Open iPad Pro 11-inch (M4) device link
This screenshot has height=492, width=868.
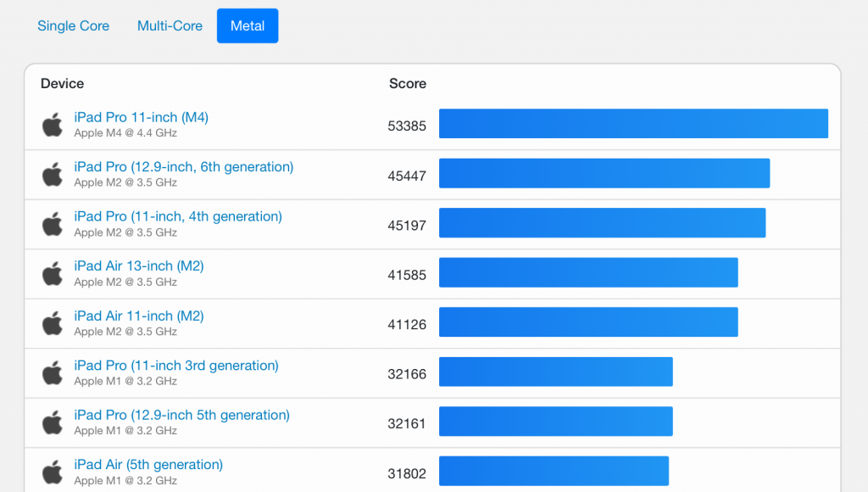[141, 117]
